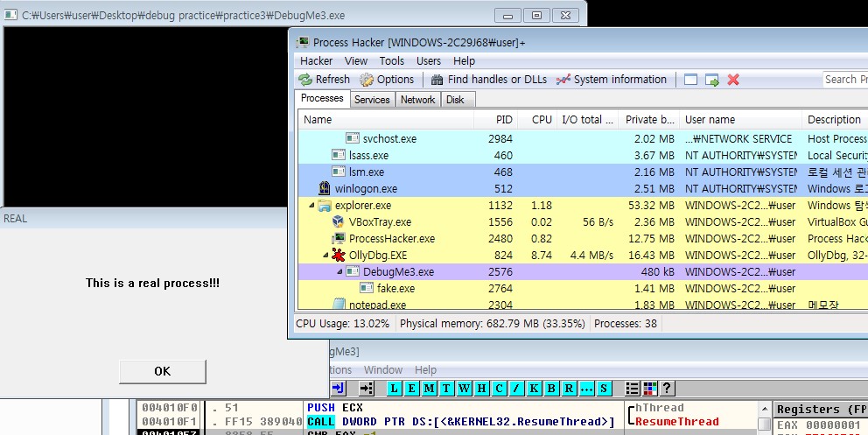Select the lsass.exe process row
Screen dimensions: 868x435
pos(583,156)
